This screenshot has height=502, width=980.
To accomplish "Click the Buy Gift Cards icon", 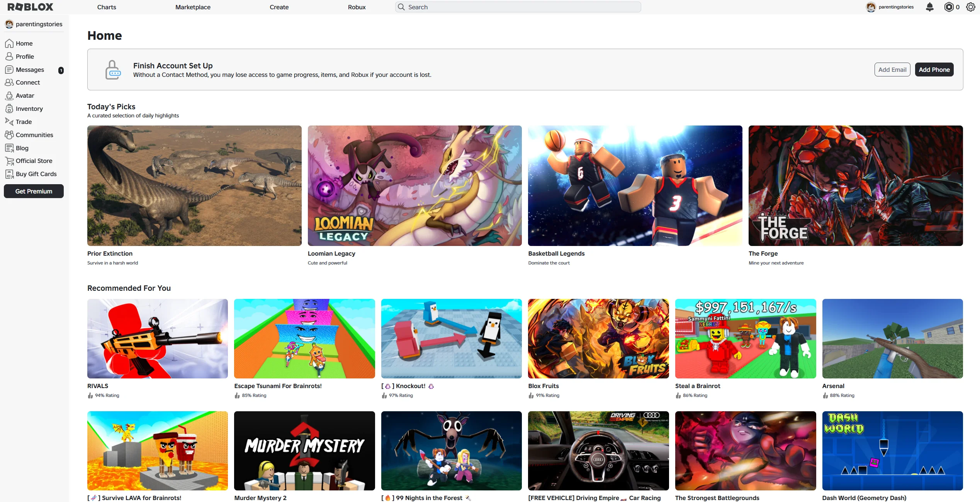I will [x=9, y=174].
